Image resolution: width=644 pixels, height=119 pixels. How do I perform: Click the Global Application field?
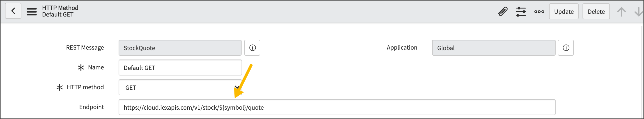pyautogui.click(x=494, y=48)
